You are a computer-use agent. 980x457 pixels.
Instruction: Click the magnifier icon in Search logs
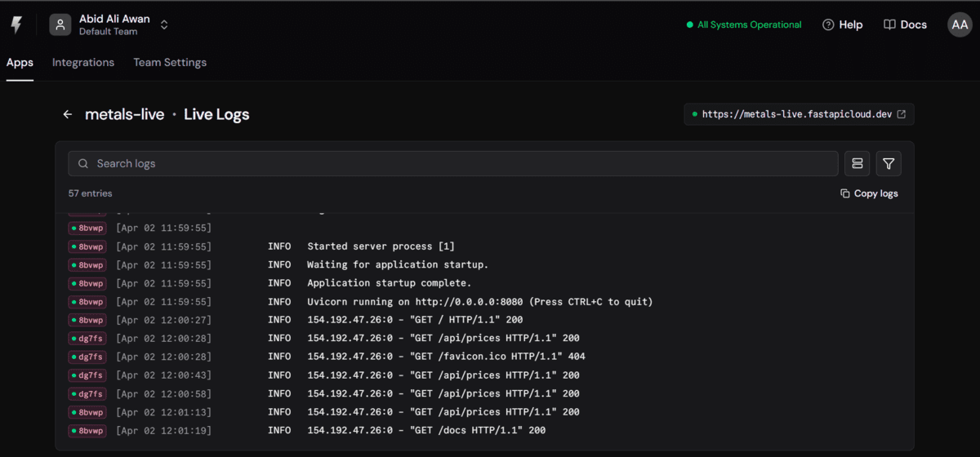point(83,163)
